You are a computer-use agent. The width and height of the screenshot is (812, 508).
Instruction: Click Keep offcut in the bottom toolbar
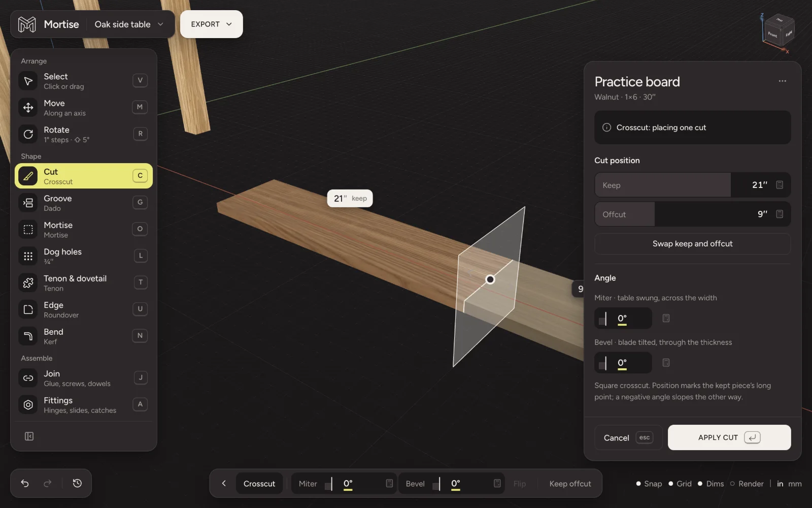click(570, 484)
